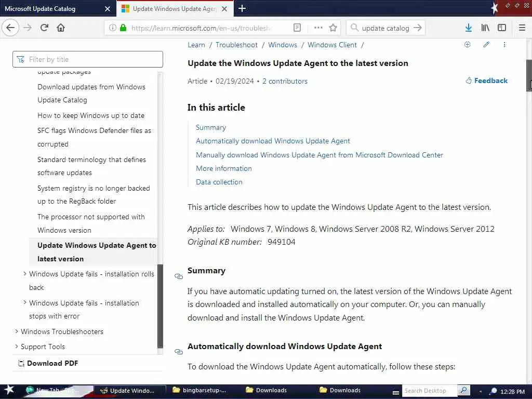This screenshot has width=532, height=399.
Task: Open the Firefox hamburger menu
Action: 522,28
